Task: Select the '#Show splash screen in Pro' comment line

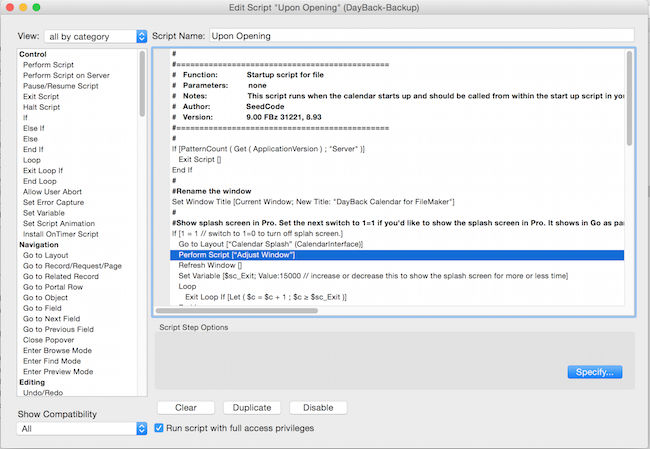Action: point(398,223)
